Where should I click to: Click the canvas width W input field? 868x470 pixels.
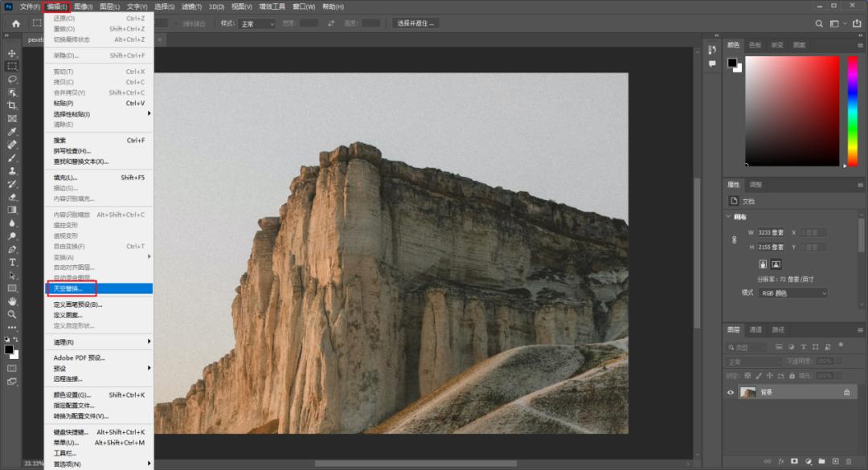(x=772, y=232)
